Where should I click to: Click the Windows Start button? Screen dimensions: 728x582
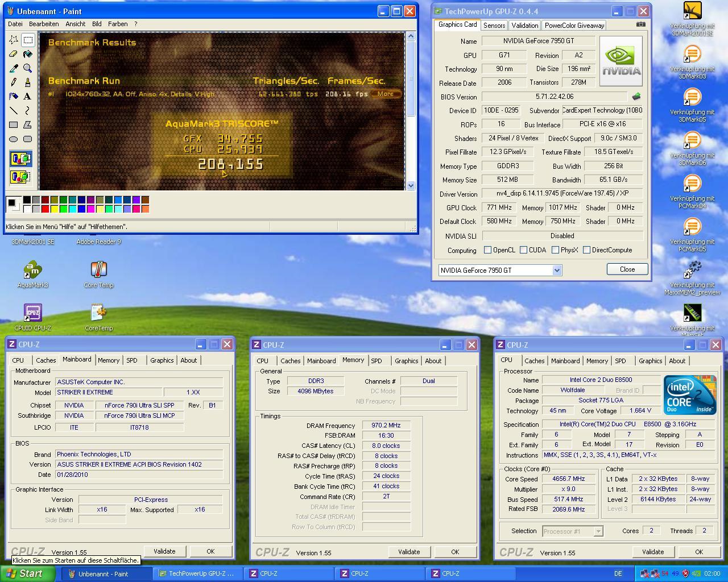click(x=27, y=573)
